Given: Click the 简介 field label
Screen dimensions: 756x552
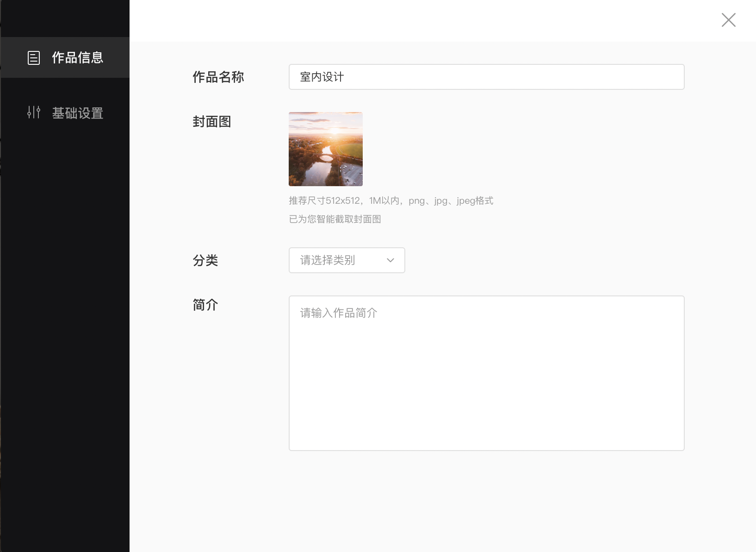Looking at the screenshot, I should click(x=205, y=305).
